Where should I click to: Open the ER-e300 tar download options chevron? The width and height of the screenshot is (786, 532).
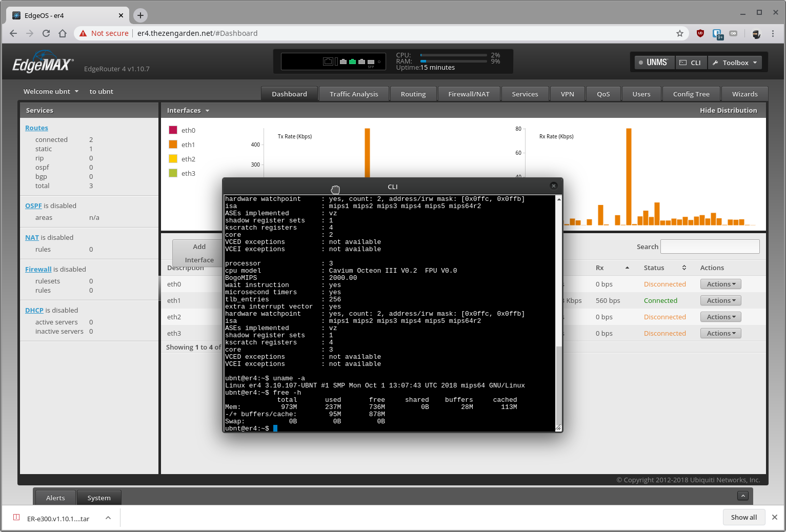click(108, 518)
